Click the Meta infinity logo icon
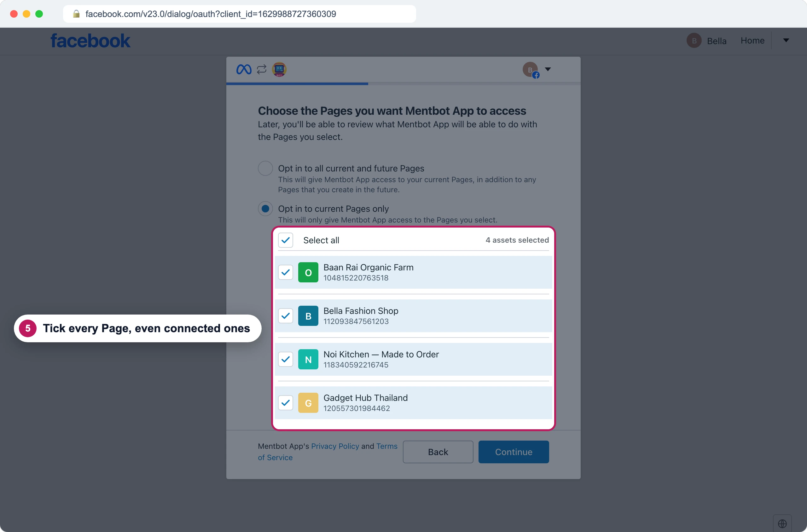Screen dimensions: 807x532 [244, 70]
